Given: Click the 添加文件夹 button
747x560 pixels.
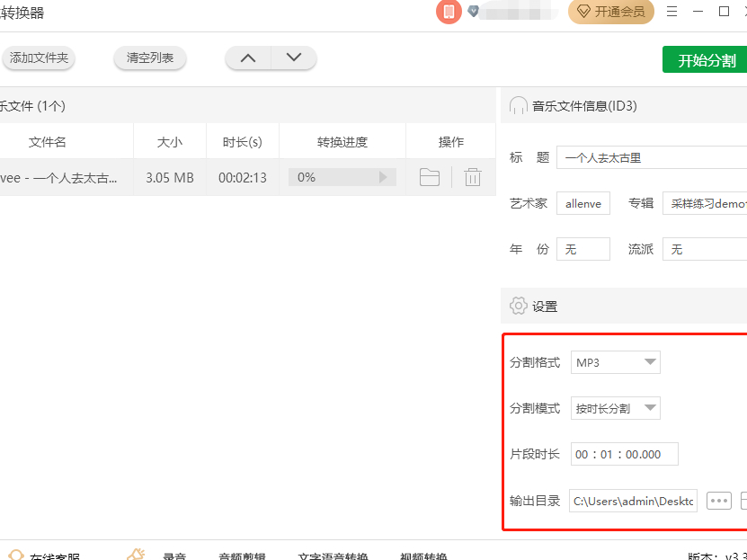Looking at the screenshot, I should 39,58.
